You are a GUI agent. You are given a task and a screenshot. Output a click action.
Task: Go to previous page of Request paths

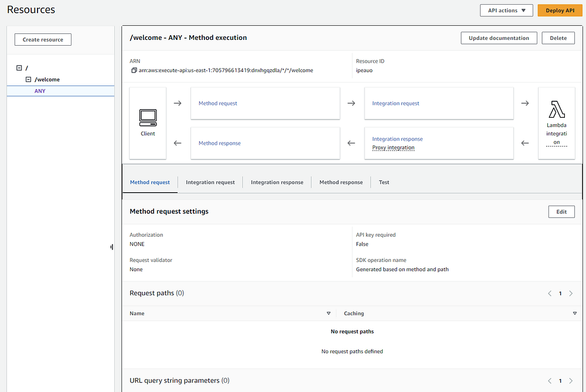(x=550, y=293)
